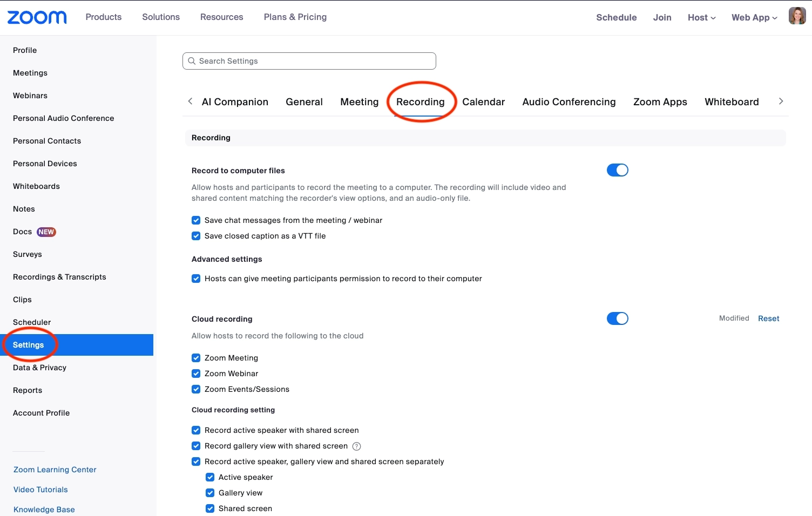Uncheck Zoom Meeting cloud recording
This screenshot has height=516, width=812.
tap(196, 358)
